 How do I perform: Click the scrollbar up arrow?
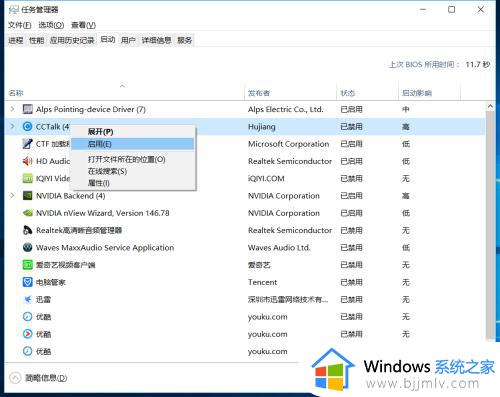coord(490,107)
